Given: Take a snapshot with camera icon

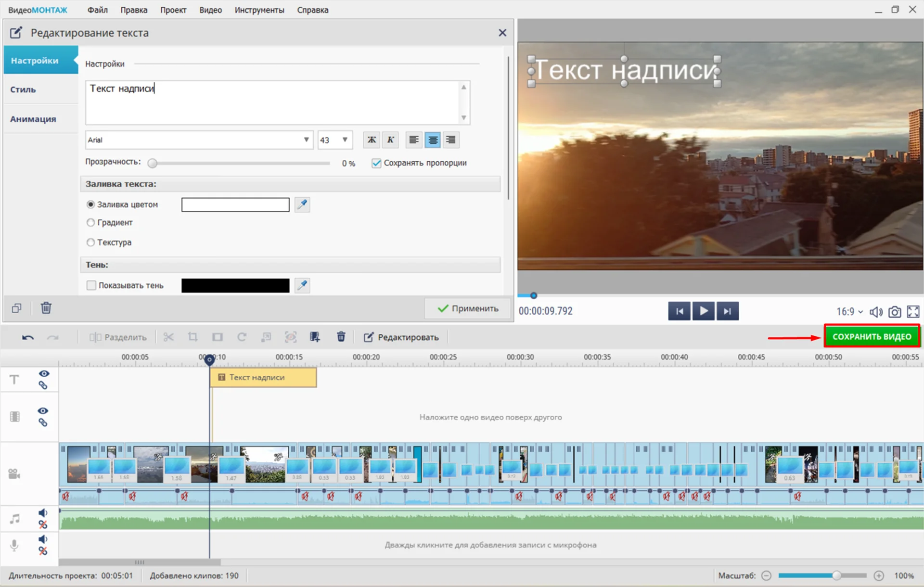Looking at the screenshot, I should 894,312.
